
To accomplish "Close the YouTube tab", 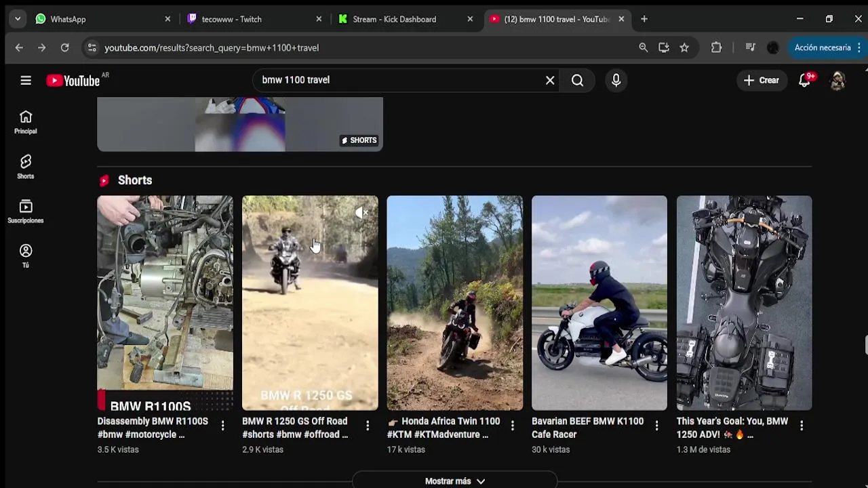I will coord(621,19).
